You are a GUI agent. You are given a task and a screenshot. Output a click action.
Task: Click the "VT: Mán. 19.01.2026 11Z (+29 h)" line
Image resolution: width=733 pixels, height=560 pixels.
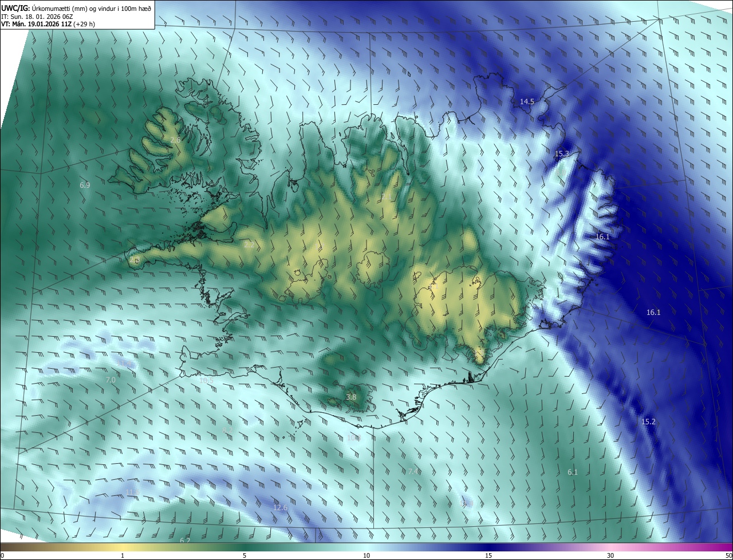point(48,24)
